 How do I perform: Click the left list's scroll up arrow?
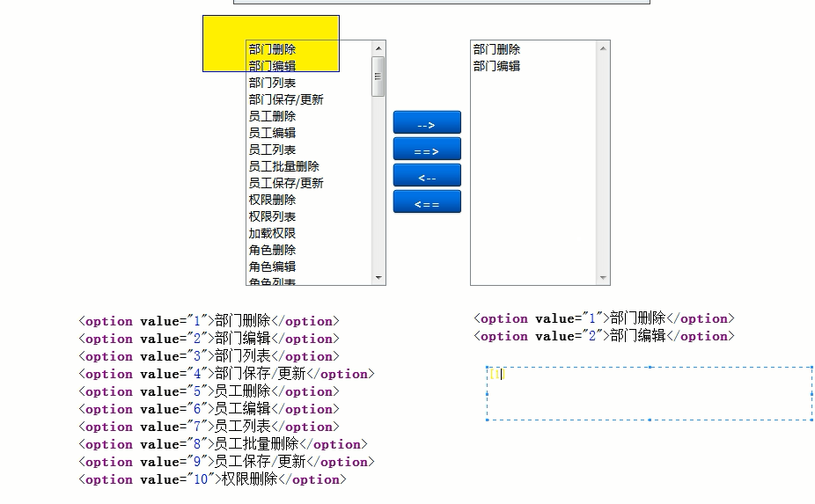378,48
